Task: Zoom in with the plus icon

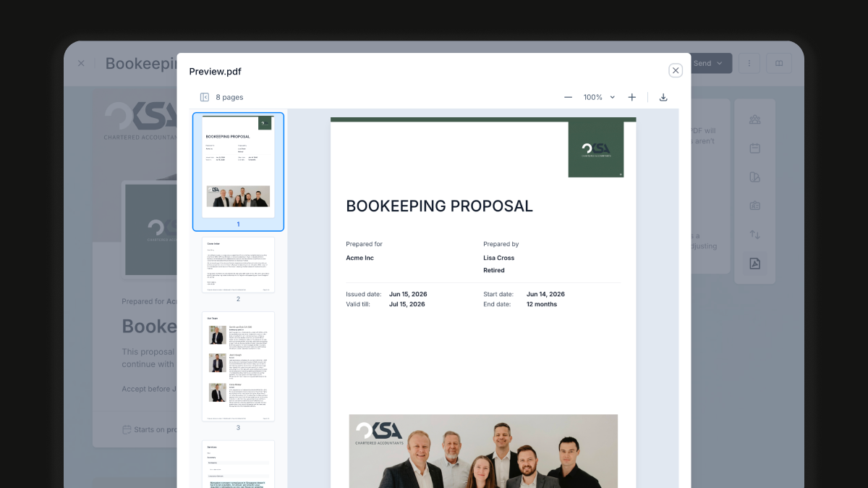Action: pos(631,97)
